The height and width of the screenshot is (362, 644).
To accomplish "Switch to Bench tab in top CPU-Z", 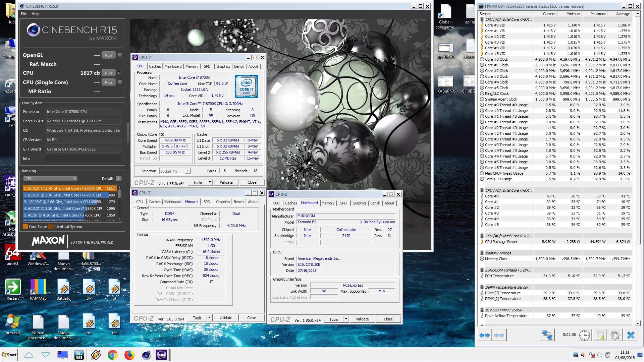I will (239, 66).
